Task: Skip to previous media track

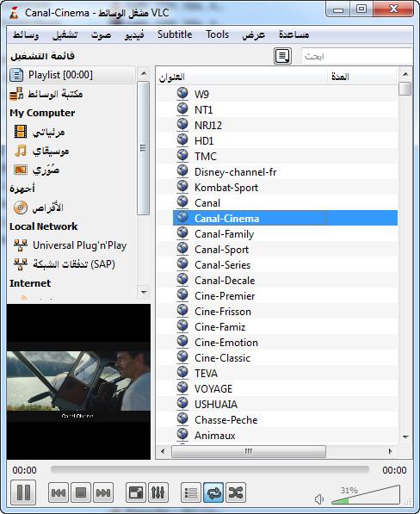Action: pyautogui.click(x=59, y=492)
